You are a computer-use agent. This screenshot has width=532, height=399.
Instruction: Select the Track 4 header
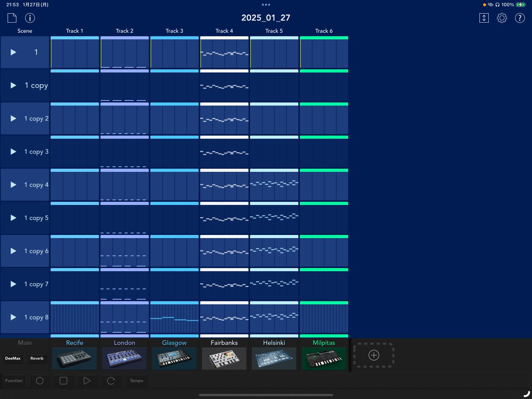tap(224, 31)
